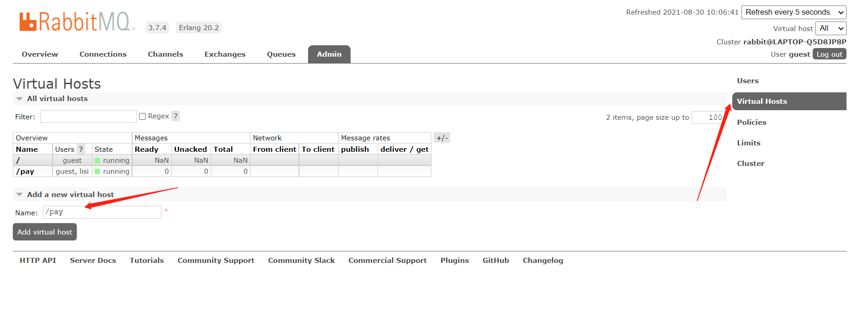Image resolution: width=868 pixels, height=331 pixels.
Task: Open Cluster in the admin sidebar
Action: [x=751, y=163]
